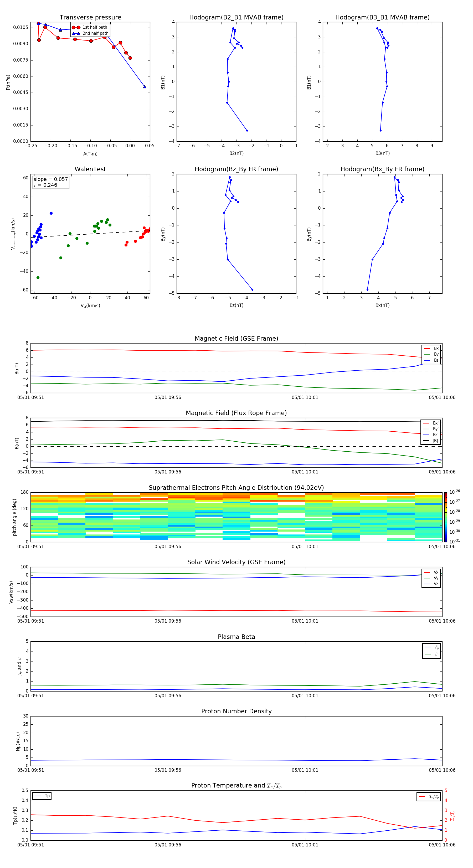Click the 'B3(nT)' x-axis label
Image resolution: width=473 pixels, height=868 pixels.
click(x=382, y=153)
